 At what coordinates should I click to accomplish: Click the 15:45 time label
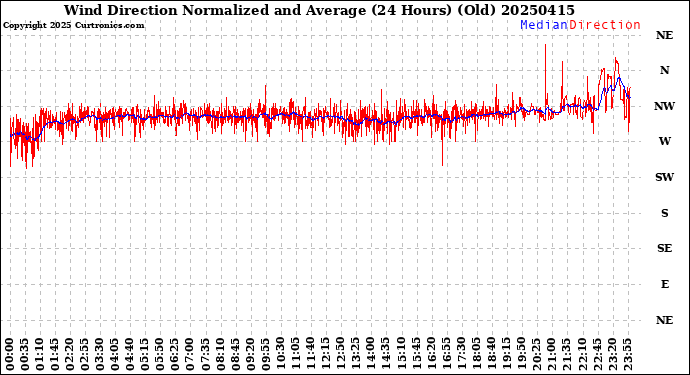tap(416, 354)
